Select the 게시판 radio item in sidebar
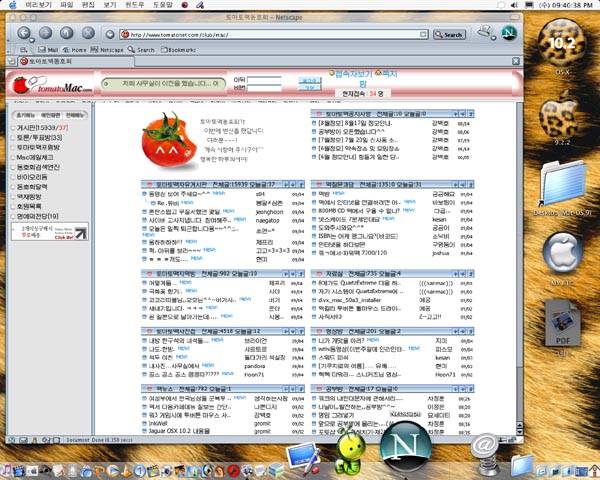 point(11,128)
